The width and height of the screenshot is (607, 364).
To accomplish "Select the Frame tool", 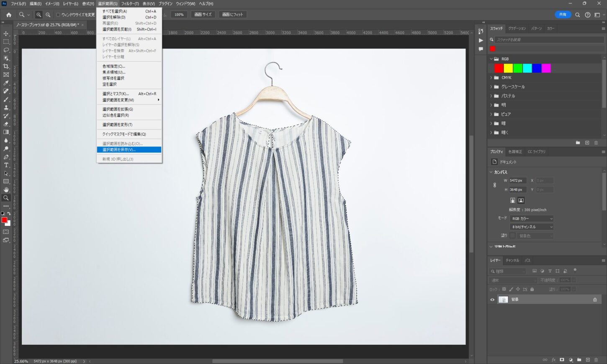I will click(x=6, y=74).
